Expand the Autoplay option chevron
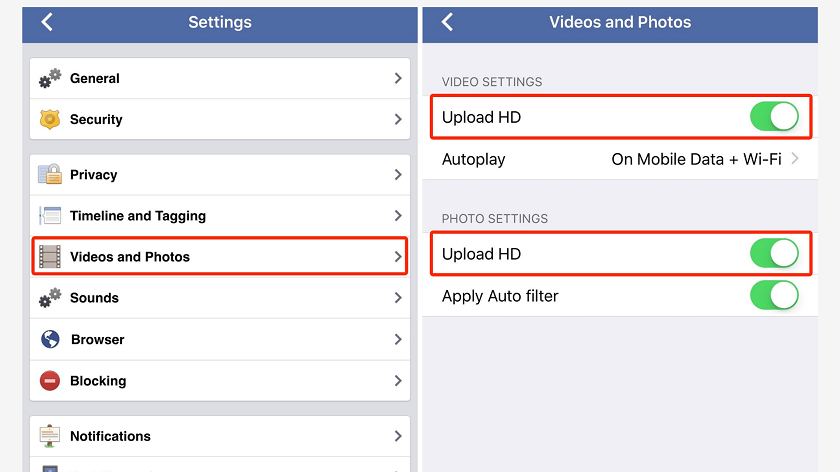 [795, 159]
